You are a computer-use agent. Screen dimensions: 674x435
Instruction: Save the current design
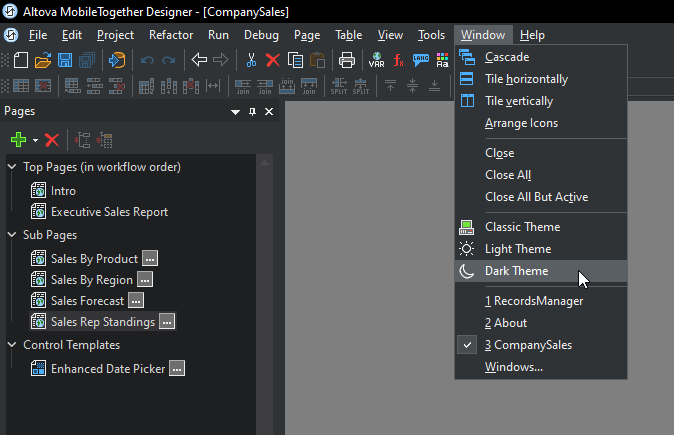pos(65,60)
